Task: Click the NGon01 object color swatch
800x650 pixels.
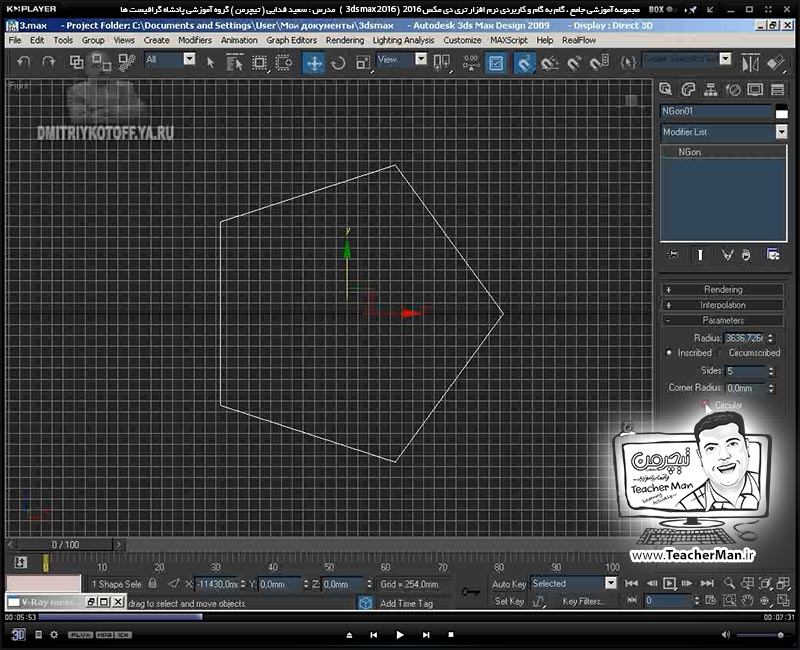Action: click(782, 113)
